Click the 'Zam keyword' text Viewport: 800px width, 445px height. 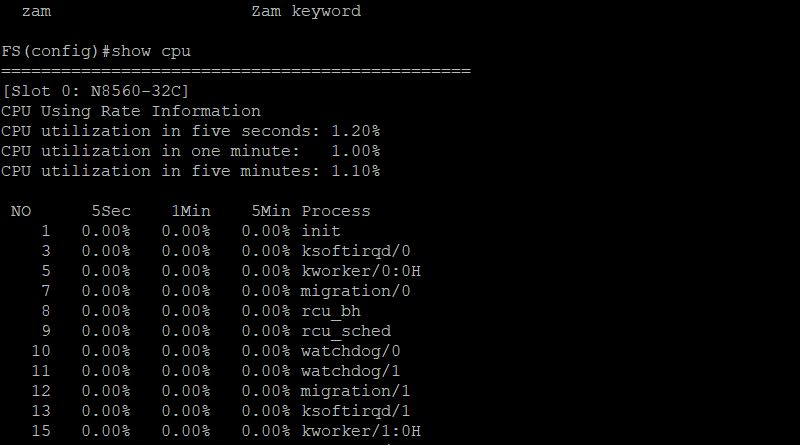click(306, 12)
